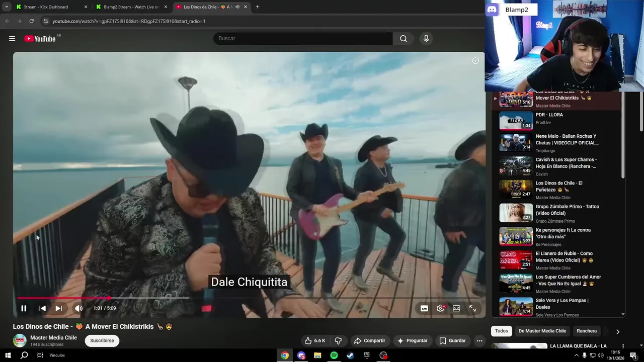644x362 pixels.
Task: Reload the current page
Action: point(31,21)
